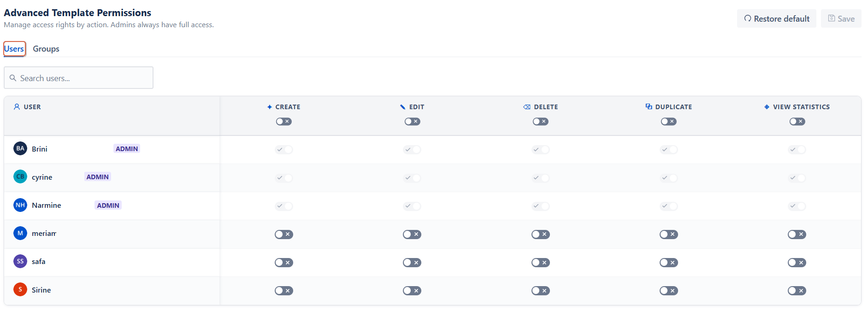The width and height of the screenshot is (868, 311).
Task: Click the search magnifier icon
Action: tap(13, 78)
